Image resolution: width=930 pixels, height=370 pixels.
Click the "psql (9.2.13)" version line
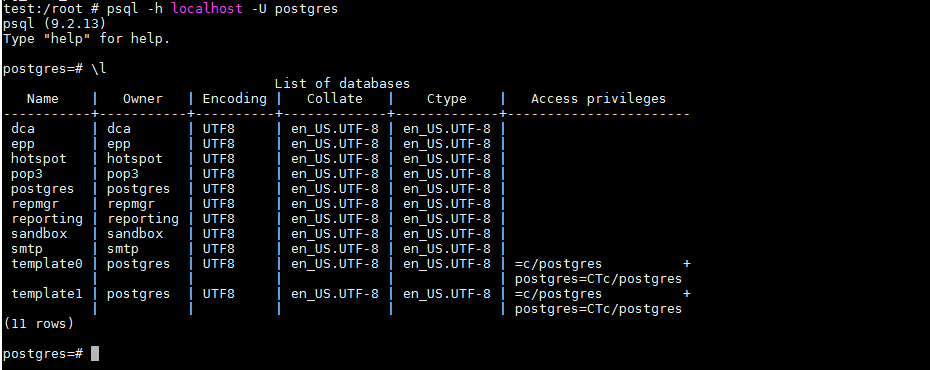point(55,24)
